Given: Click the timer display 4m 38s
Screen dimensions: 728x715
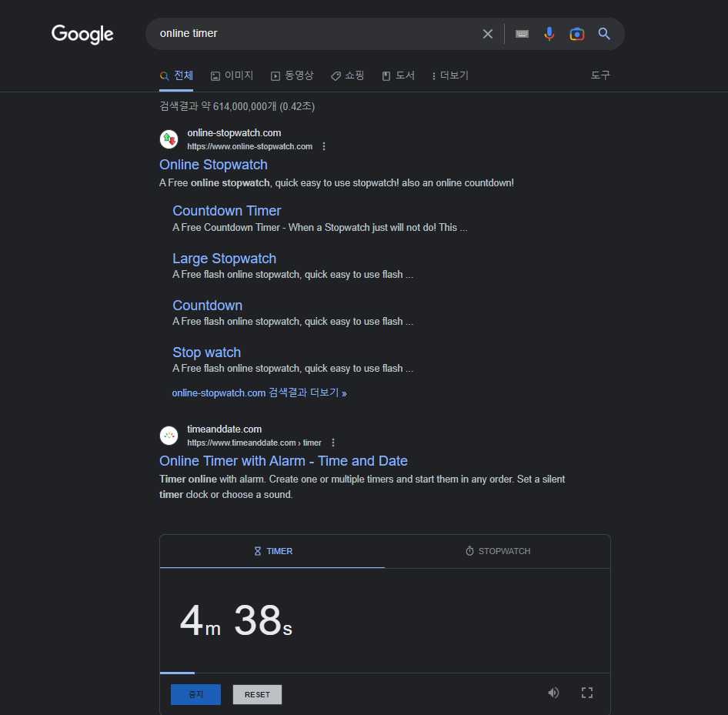Looking at the screenshot, I should (x=235, y=620).
